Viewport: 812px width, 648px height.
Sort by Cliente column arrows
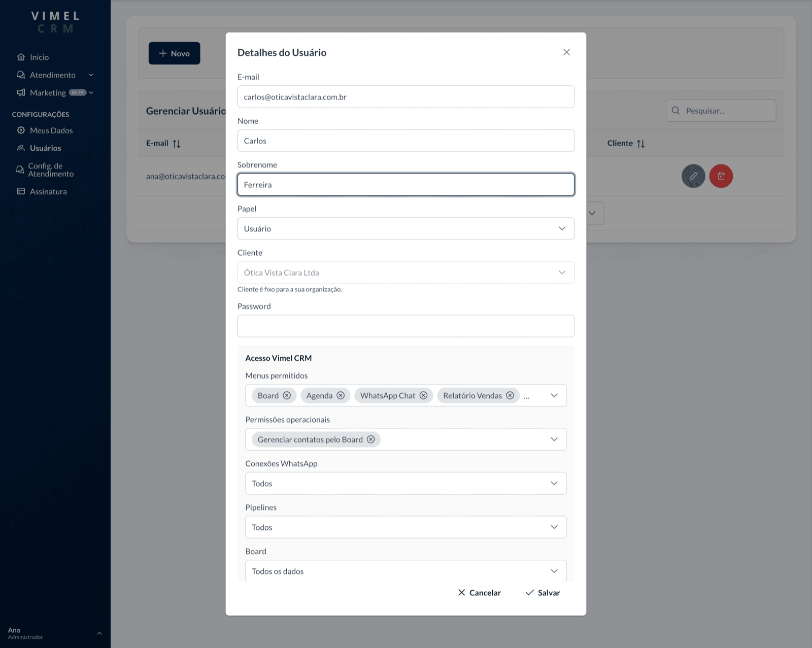[x=641, y=144]
